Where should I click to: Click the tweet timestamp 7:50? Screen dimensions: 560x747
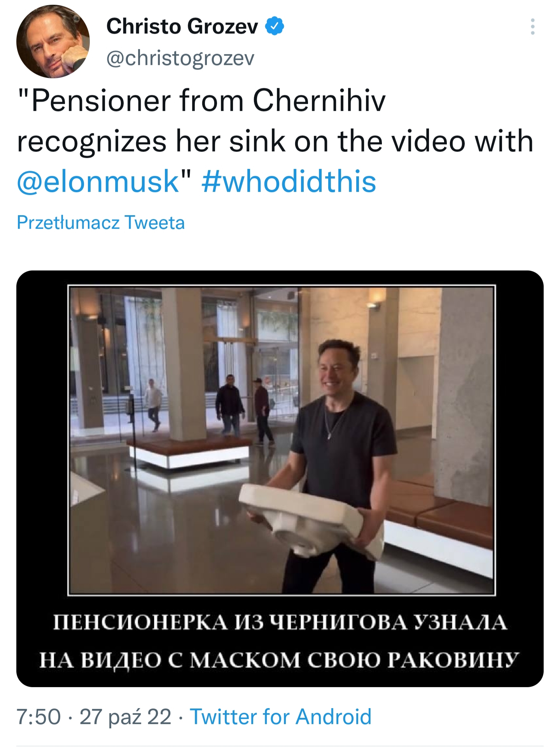38,716
